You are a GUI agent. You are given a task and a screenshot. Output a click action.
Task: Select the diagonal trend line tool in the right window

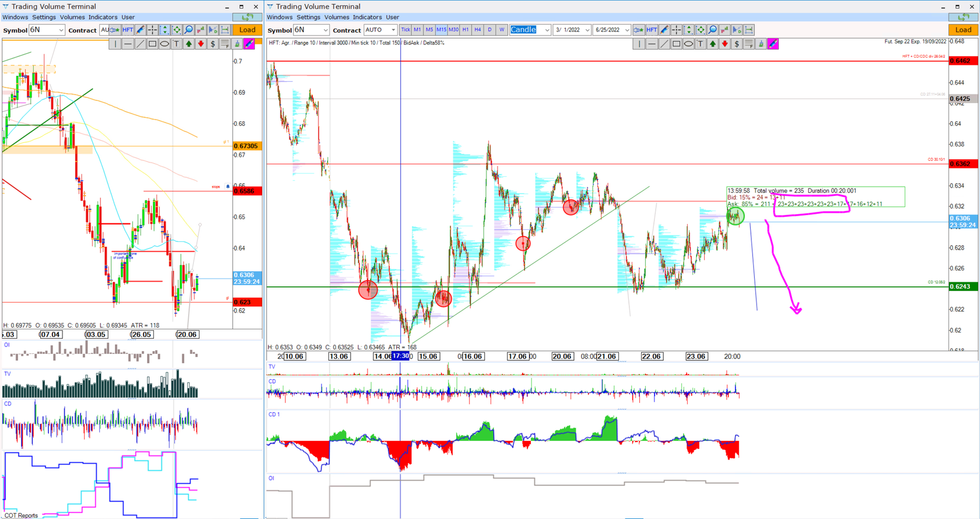click(x=664, y=44)
